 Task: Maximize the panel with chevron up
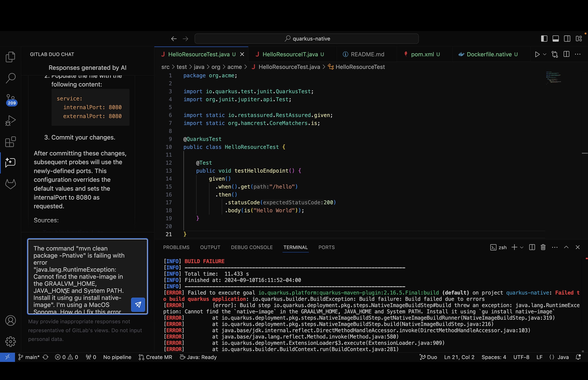pyautogui.click(x=566, y=247)
